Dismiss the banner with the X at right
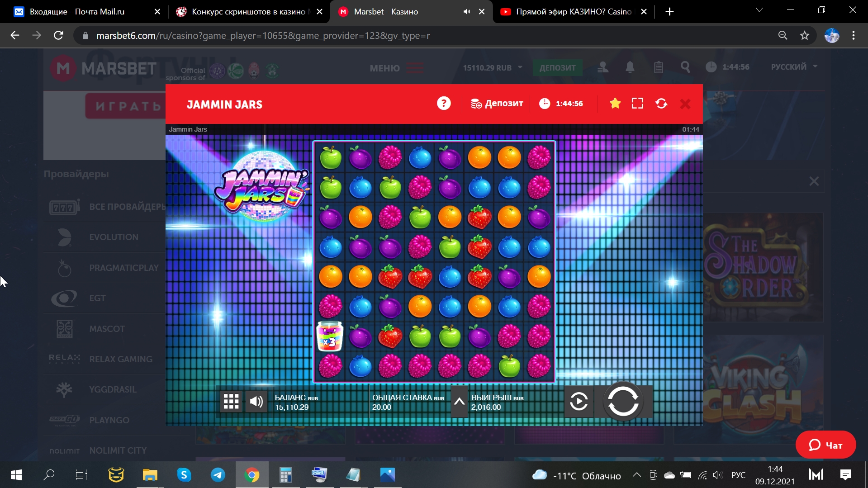868x488 pixels. point(814,181)
